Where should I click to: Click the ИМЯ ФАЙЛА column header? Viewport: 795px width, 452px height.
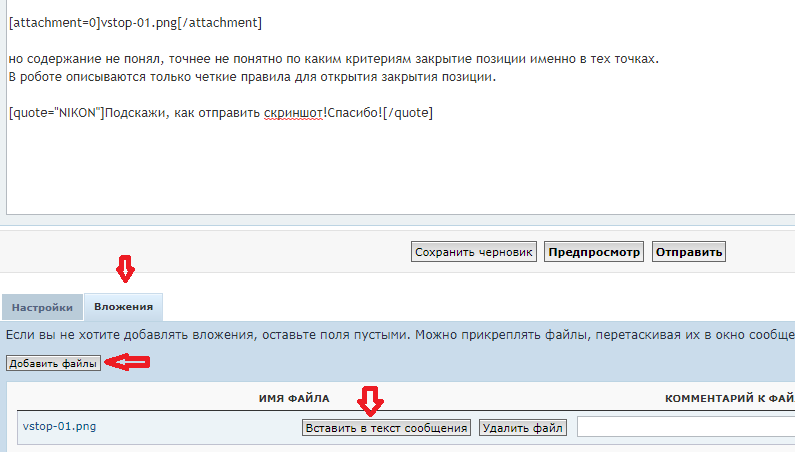point(294,398)
